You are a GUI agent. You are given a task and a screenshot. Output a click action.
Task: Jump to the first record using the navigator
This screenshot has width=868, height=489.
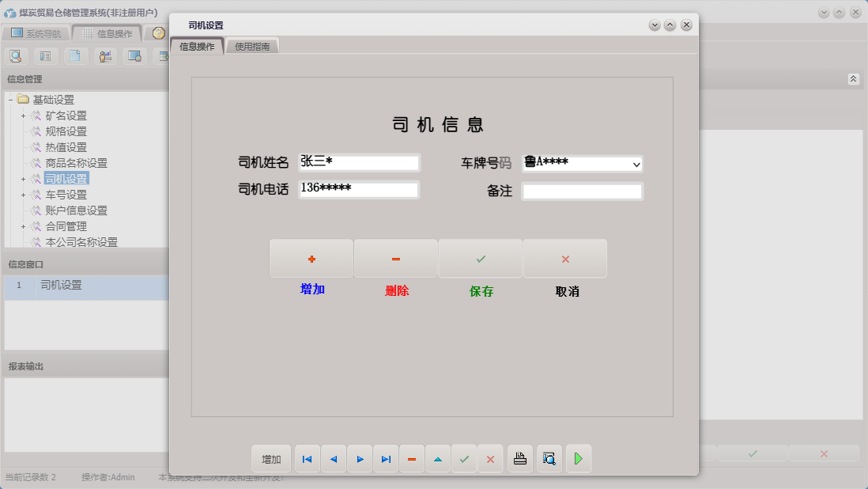point(307,458)
